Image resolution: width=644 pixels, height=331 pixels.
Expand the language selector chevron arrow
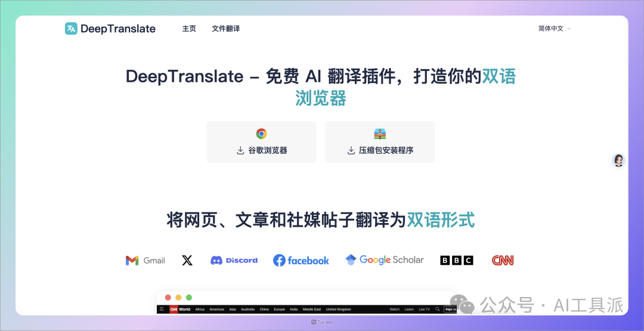[569, 29]
